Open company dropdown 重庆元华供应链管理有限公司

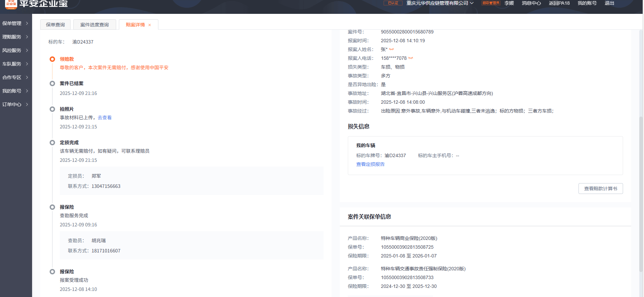[x=440, y=3]
